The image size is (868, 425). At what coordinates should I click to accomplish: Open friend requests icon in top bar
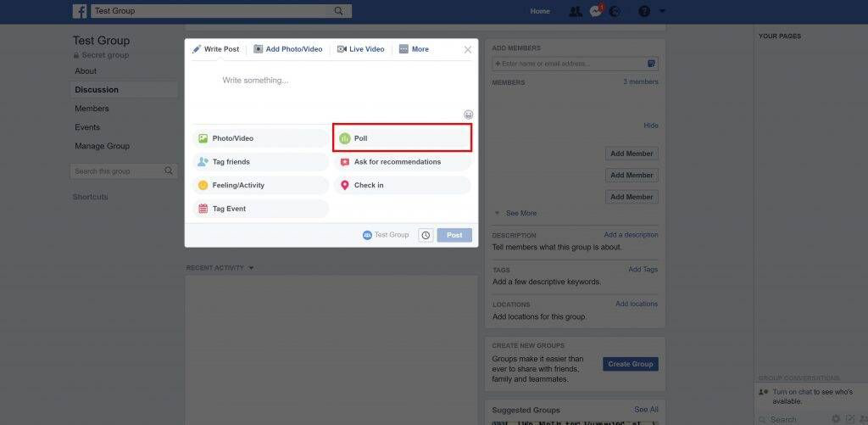click(x=576, y=12)
